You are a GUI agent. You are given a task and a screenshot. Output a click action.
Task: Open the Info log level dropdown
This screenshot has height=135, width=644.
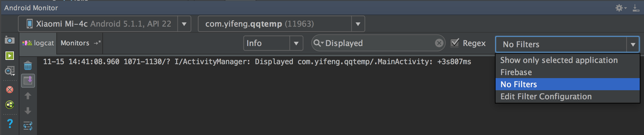[x=296, y=43]
